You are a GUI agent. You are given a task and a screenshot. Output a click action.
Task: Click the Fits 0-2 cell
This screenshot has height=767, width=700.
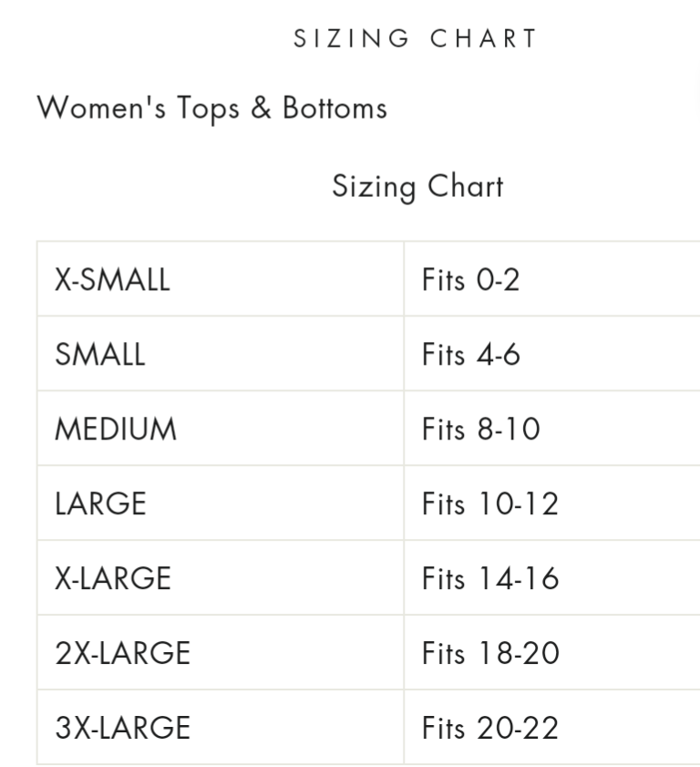470,279
